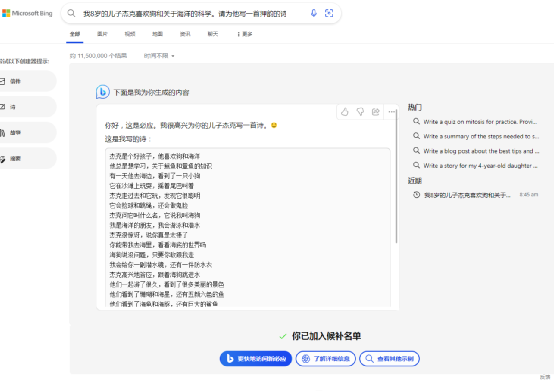Give the answer a thumbs down
This screenshot has width=554, height=391.
pos(360,112)
